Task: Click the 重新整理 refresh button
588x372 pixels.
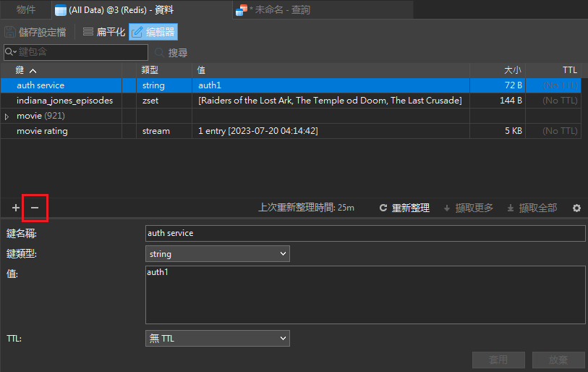Action: point(404,208)
